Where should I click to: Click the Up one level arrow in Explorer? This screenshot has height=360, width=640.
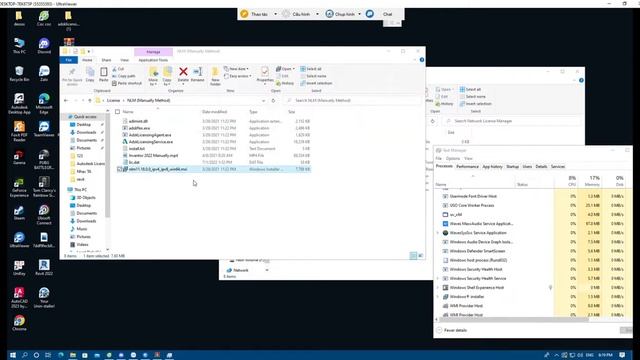pos(90,100)
